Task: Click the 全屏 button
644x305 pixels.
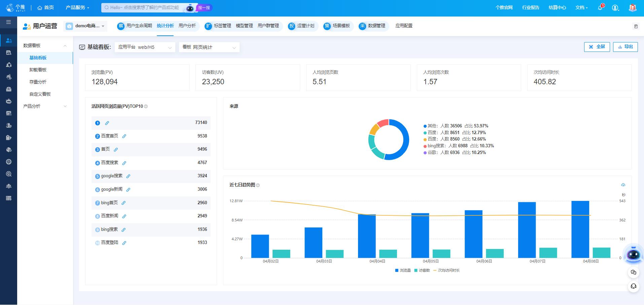Action: [597, 47]
